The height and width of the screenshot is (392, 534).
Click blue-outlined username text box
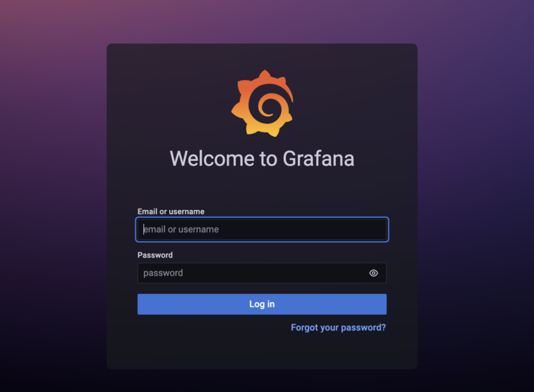(262, 229)
